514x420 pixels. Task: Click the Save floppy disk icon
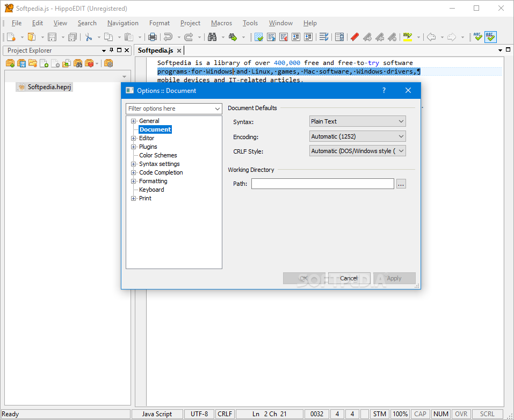point(52,37)
